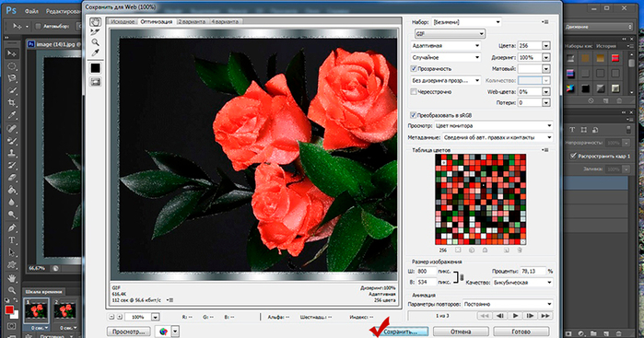Select the Path Selection tool in Photoshop toolbox
644x338 pixels.
pos(11,252)
